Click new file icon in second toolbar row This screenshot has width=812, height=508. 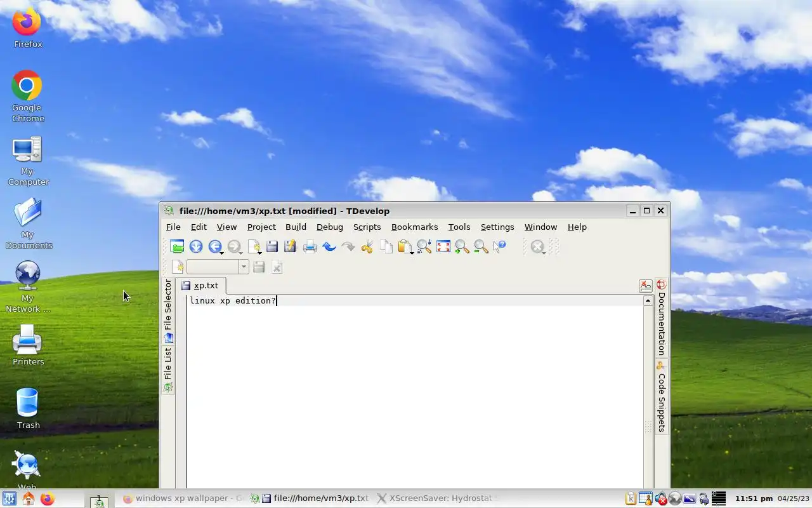click(x=178, y=267)
